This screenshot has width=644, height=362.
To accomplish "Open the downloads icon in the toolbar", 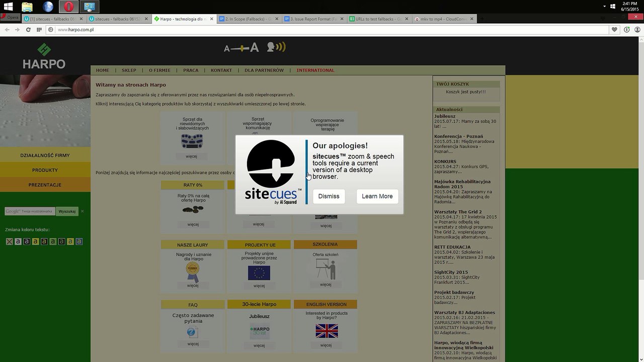I will point(626,30).
